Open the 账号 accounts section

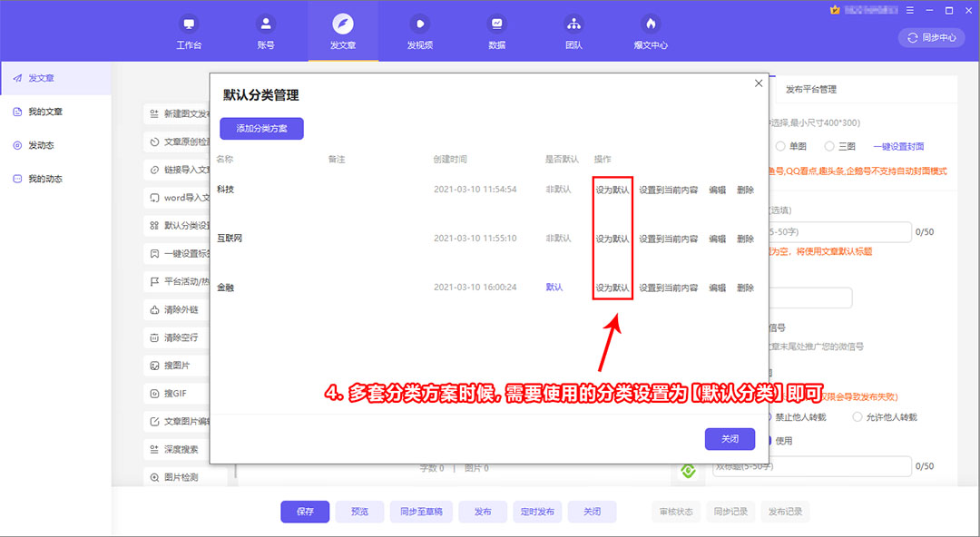click(265, 28)
